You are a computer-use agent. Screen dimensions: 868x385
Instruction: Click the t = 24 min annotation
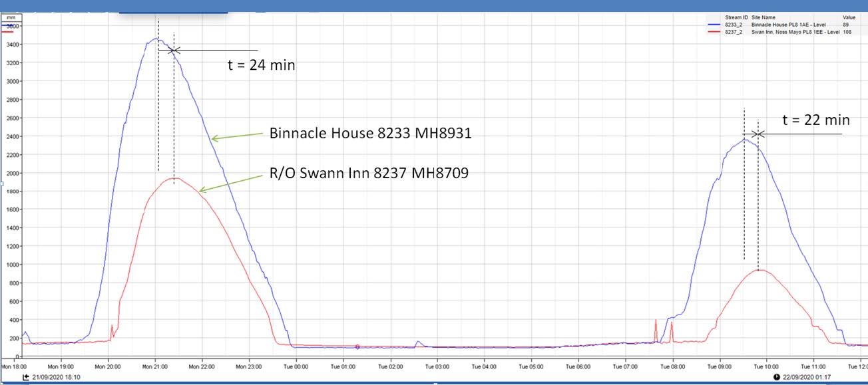[x=260, y=65]
